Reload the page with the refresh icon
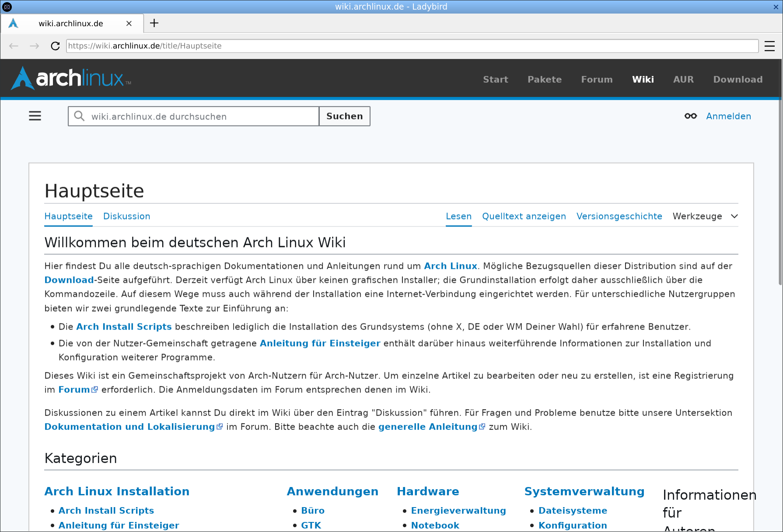Image resolution: width=783 pixels, height=532 pixels. (55, 46)
